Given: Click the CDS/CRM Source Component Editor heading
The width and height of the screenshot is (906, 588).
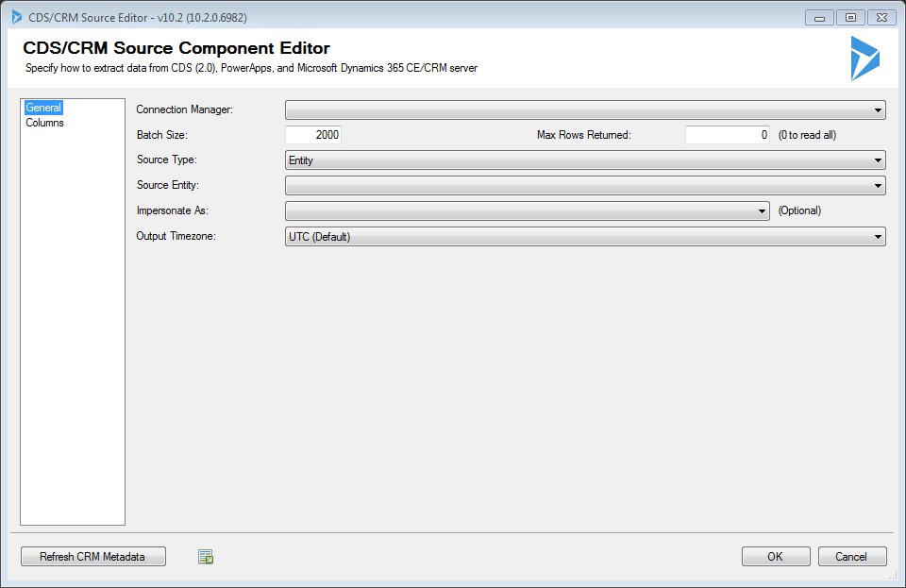Looking at the screenshot, I should click(176, 48).
